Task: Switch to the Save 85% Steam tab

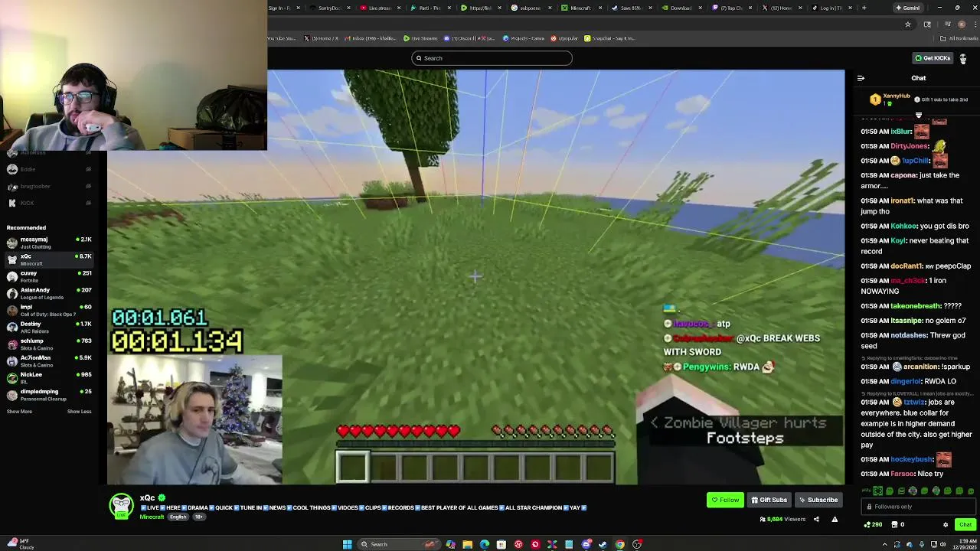Action: pyautogui.click(x=631, y=8)
